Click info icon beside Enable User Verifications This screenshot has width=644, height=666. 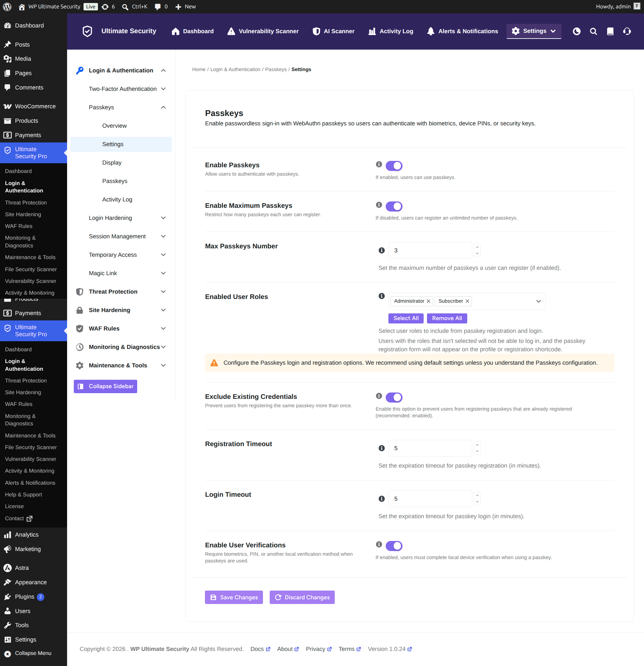click(x=379, y=544)
